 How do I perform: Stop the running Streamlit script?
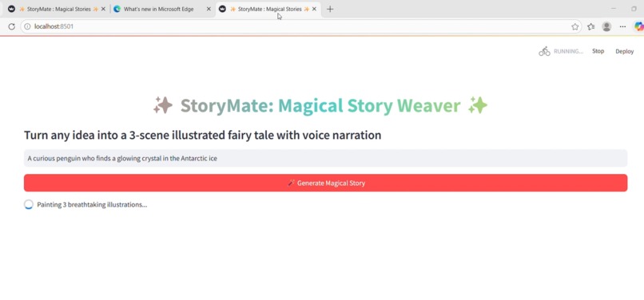click(598, 51)
